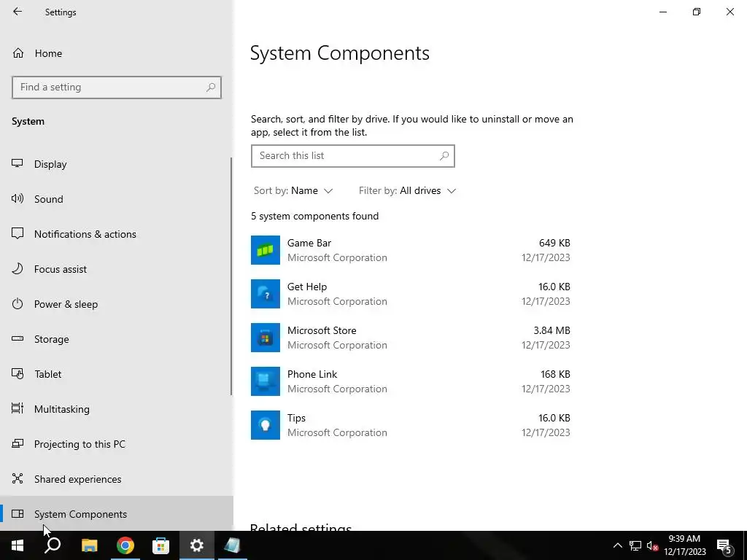This screenshot has width=747, height=560.
Task: Click the Tips lightbulb icon
Action: [x=266, y=425]
